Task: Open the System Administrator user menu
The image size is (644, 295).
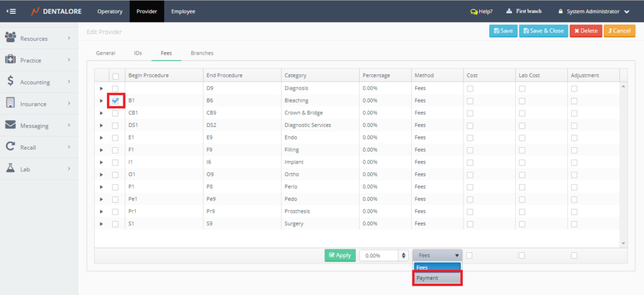Action: 594,11
